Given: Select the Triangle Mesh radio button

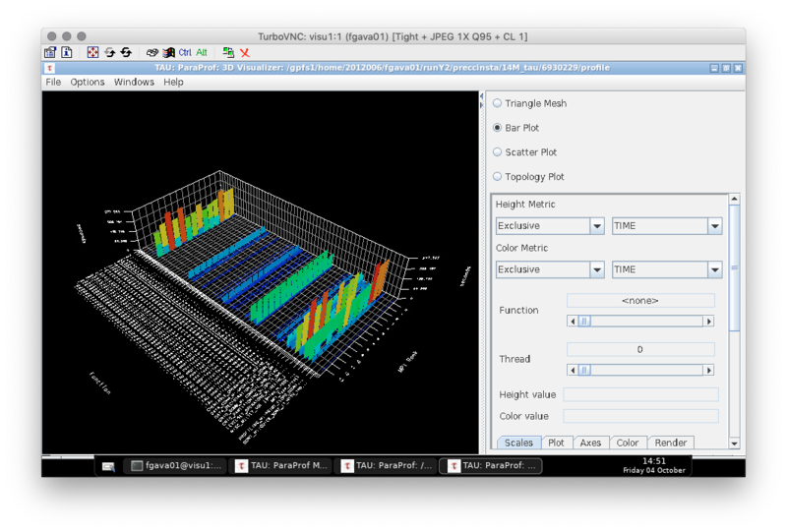Looking at the screenshot, I should point(498,103).
